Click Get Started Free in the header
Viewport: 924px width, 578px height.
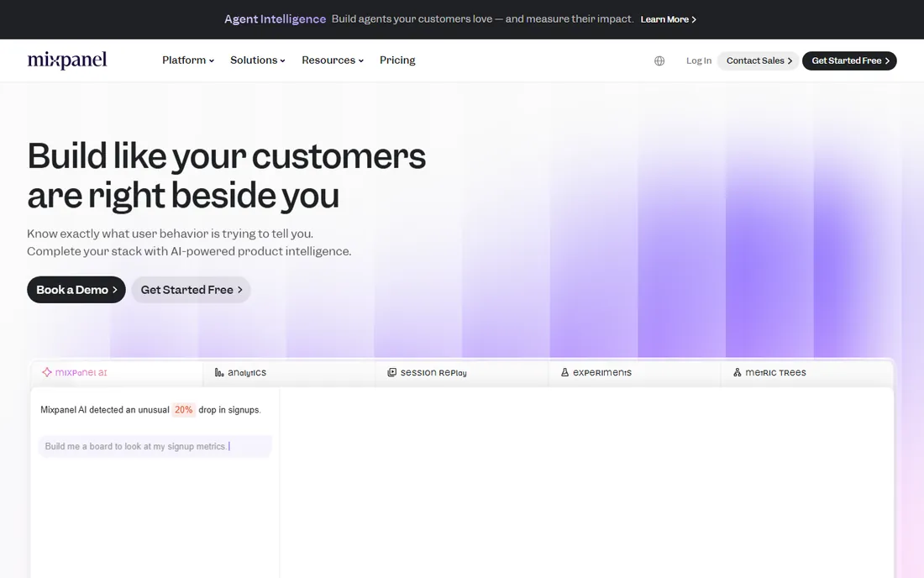point(849,60)
